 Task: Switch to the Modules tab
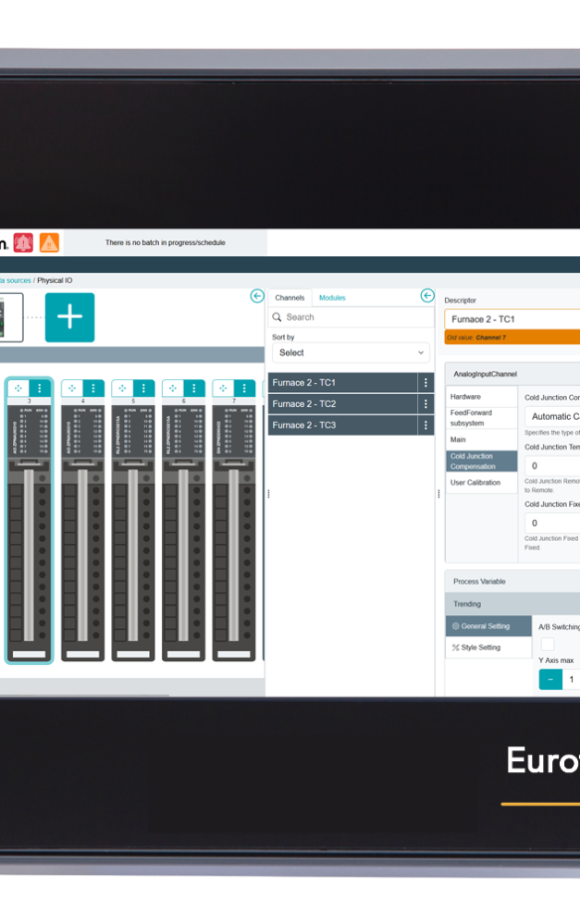(x=332, y=298)
